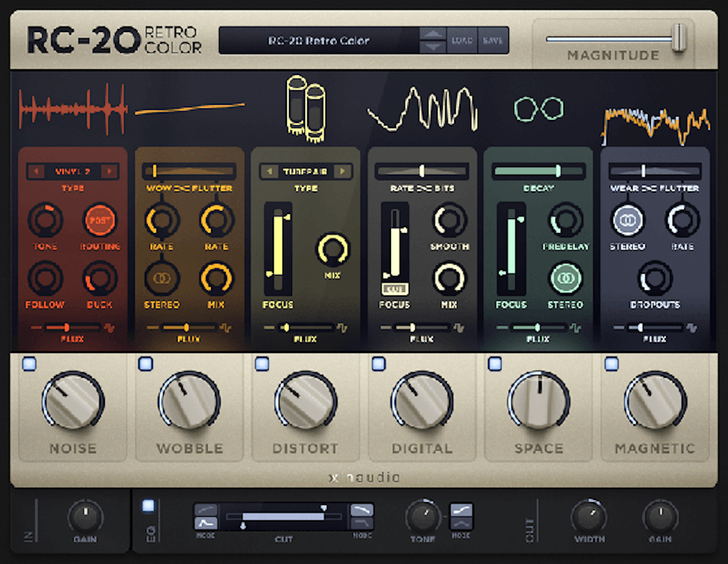
Task: Select next noise type after Vinyl 2
Action: 109,172
